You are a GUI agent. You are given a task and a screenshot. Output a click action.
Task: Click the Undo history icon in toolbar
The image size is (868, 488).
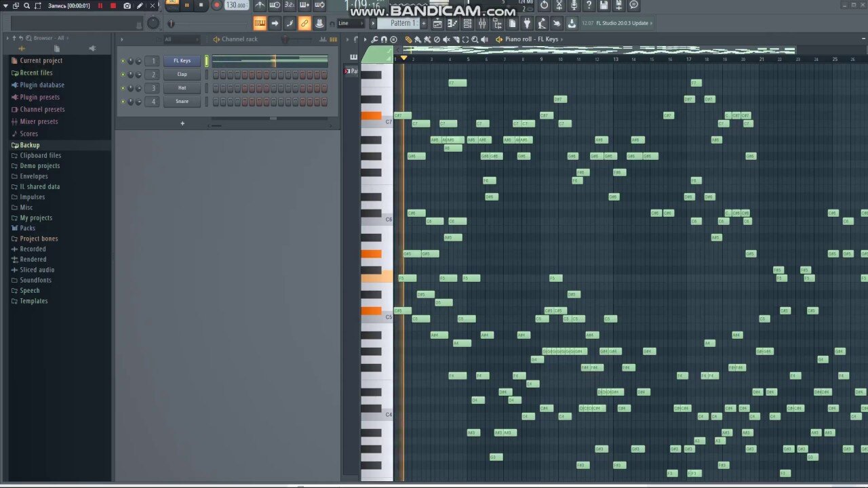click(x=544, y=5)
